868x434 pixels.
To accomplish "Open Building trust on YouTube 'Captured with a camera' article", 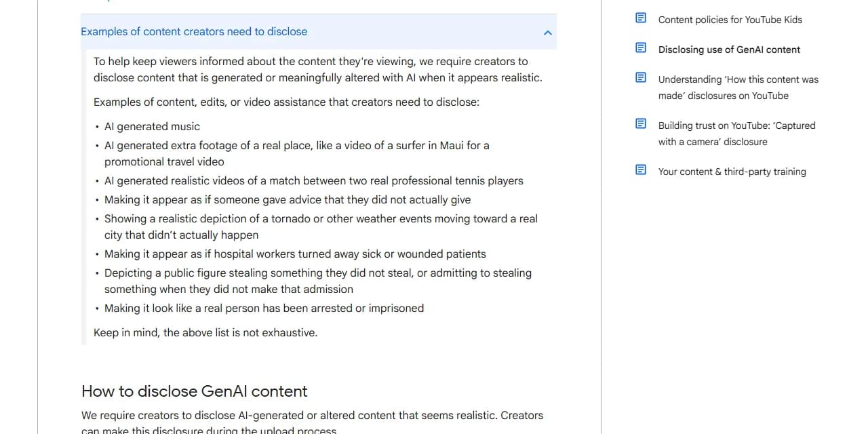I will point(736,134).
